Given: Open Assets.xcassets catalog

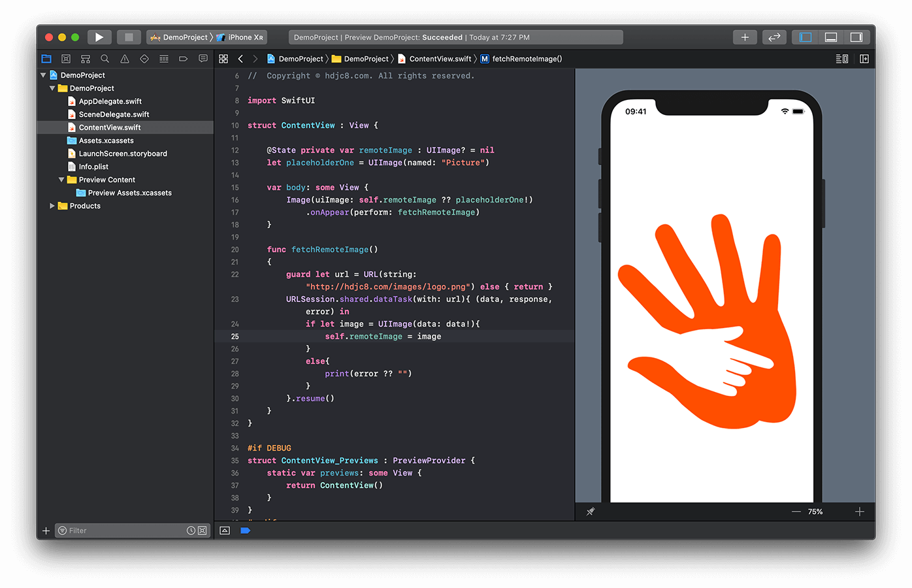Looking at the screenshot, I should 106,140.
